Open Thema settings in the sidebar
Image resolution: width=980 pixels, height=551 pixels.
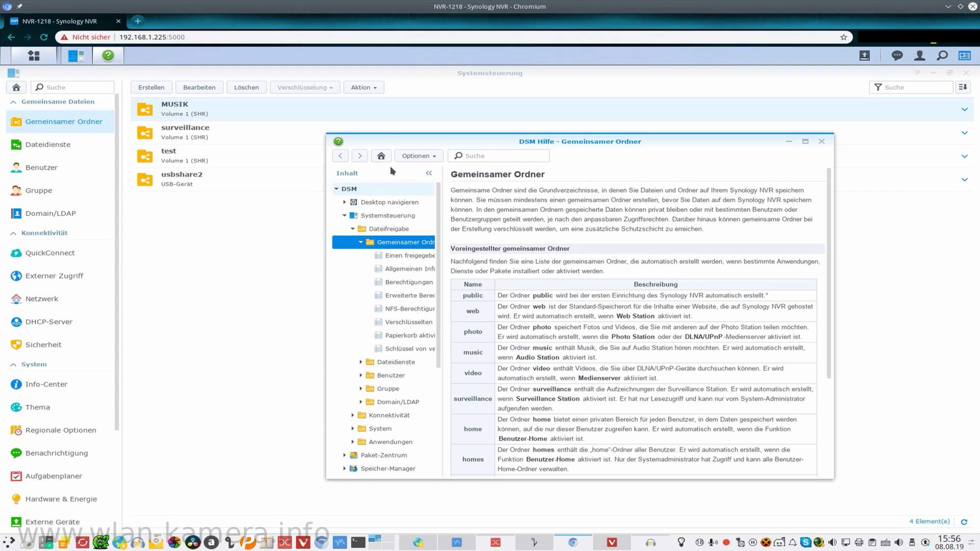(x=60, y=407)
